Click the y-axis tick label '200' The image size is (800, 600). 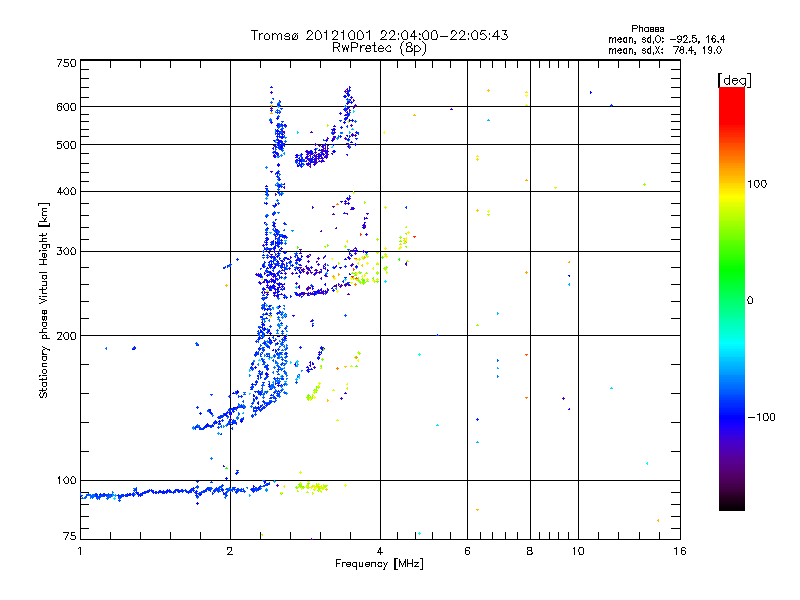(x=66, y=336)
